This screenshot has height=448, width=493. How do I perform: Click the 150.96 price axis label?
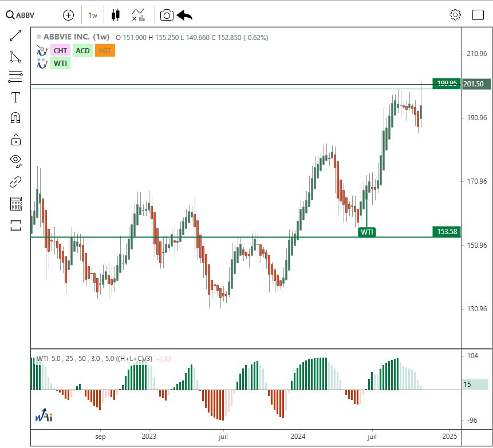tap(476, 245)
